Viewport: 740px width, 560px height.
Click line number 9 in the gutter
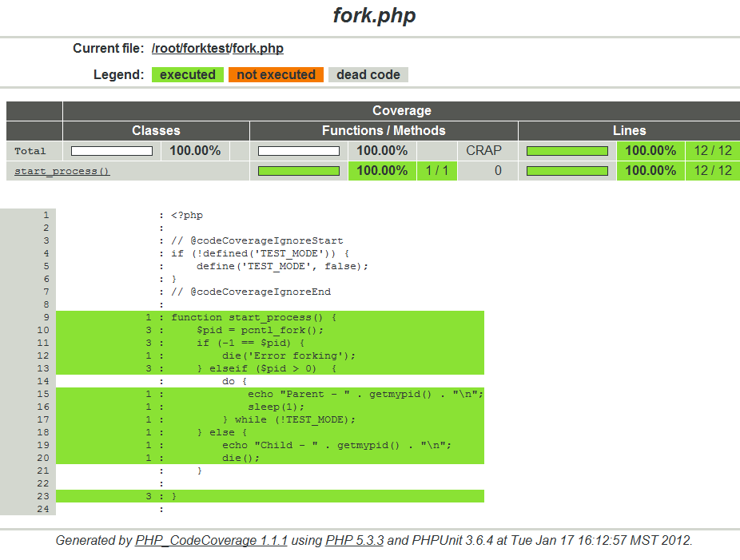coord(46,317)
